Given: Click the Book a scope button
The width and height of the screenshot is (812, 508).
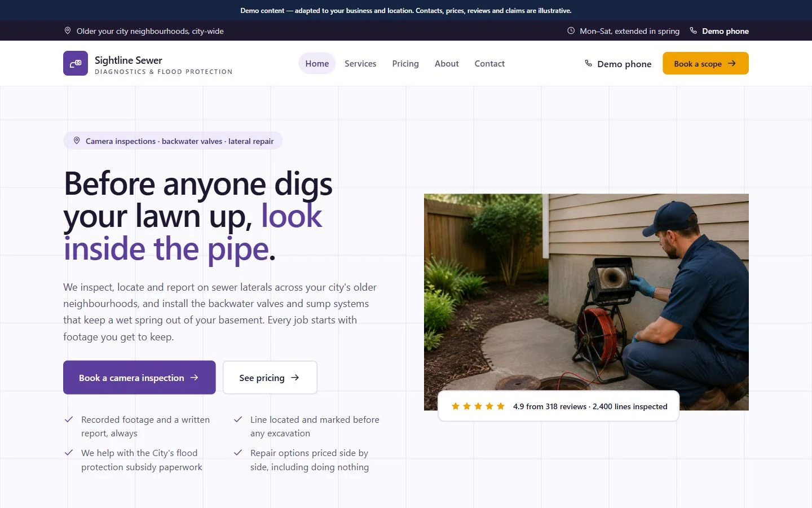Looking at the screenshot, I should point(705,63).
